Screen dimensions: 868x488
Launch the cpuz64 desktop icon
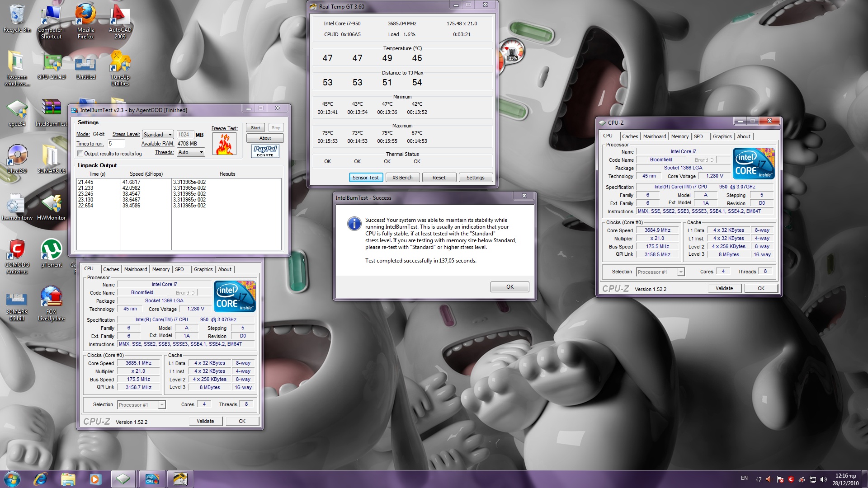pos(17,113)
